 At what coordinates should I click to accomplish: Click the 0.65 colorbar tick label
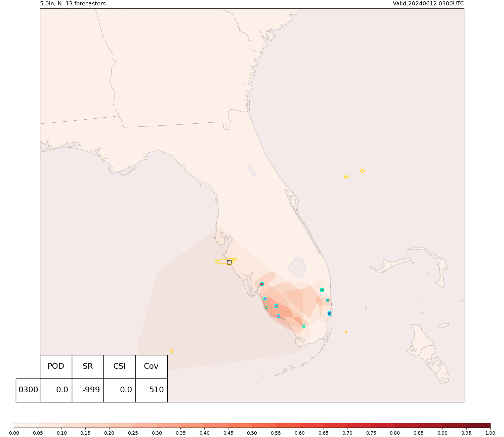click(324, 433)
